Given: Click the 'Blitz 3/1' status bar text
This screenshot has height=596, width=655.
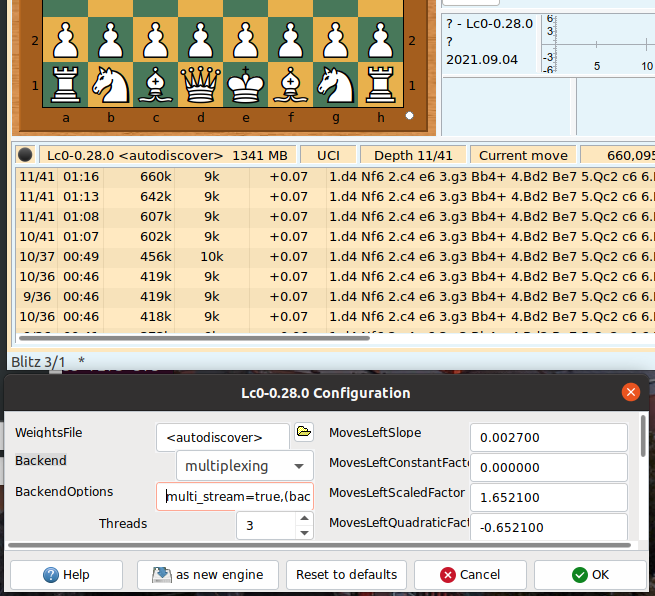Looking at the screenshot, I should pos(38,362).
